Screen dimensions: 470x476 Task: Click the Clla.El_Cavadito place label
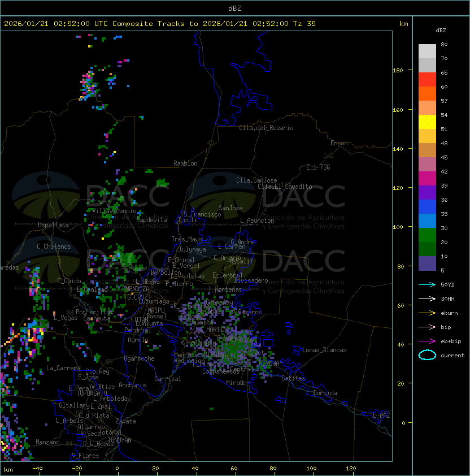[285, 187]
